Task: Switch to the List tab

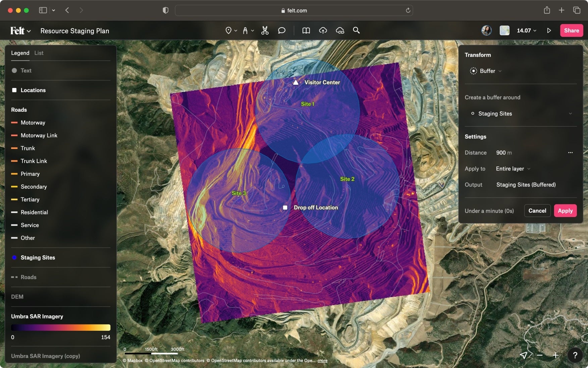Action: coord(39,53)
